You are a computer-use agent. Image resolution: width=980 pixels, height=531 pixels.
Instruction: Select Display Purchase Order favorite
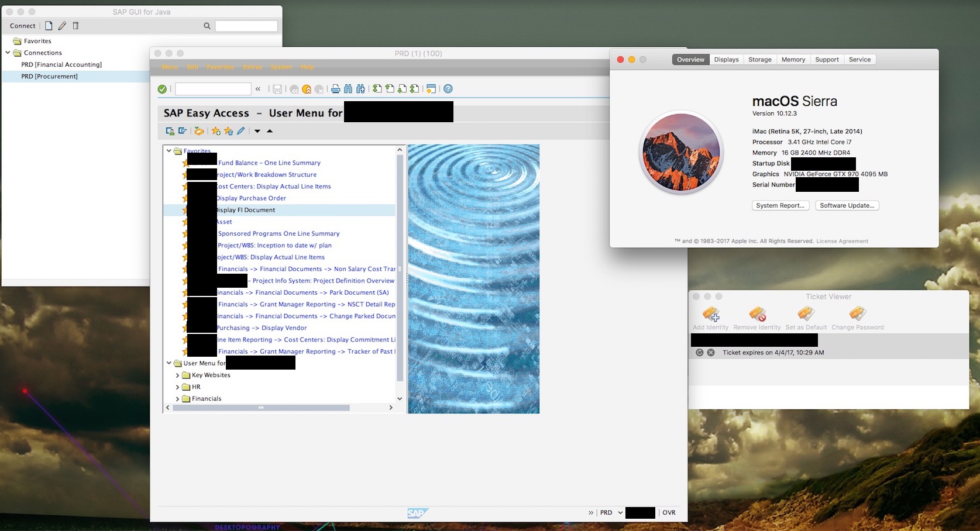click(252, 198)
